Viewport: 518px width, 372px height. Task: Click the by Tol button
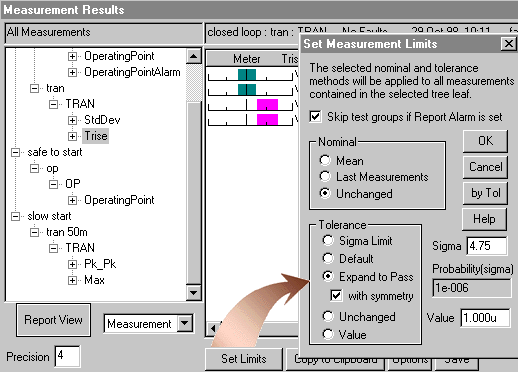[485, 193]
